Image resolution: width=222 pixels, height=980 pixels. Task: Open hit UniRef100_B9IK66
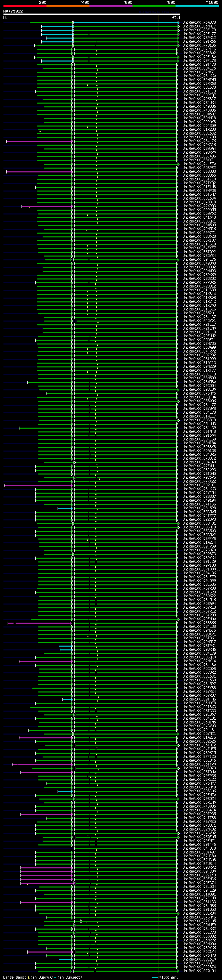coord(199,41)
